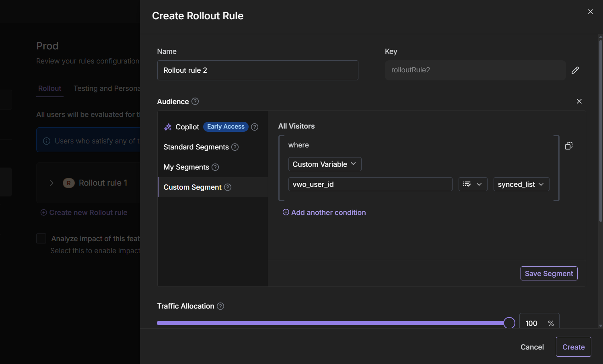Switch to Standard Segments tab

click(x=196, y=147)
